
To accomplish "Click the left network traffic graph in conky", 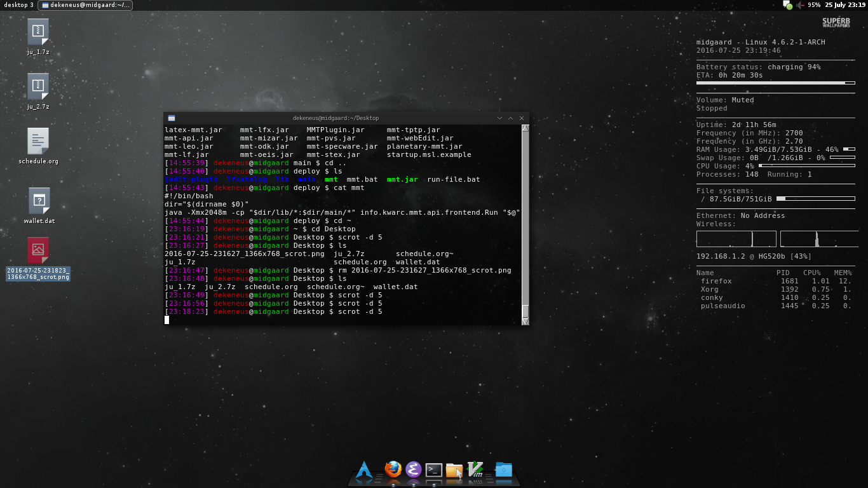I will click(736, 239).
